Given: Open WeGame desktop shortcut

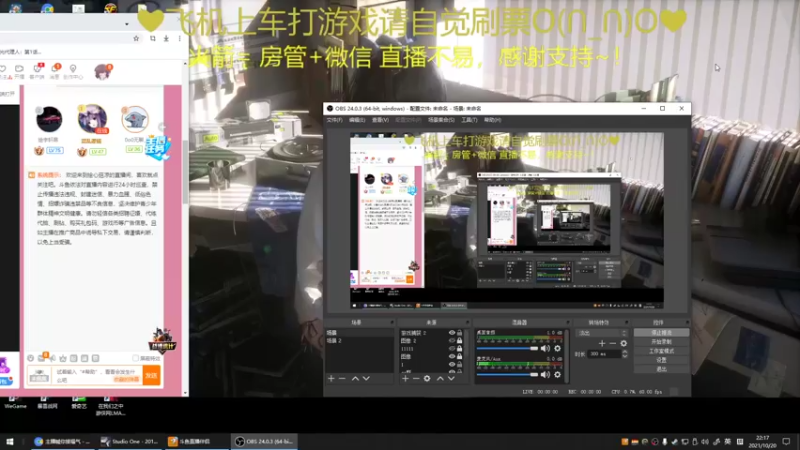Looking at the screenshot, I should tap(15, 403).
